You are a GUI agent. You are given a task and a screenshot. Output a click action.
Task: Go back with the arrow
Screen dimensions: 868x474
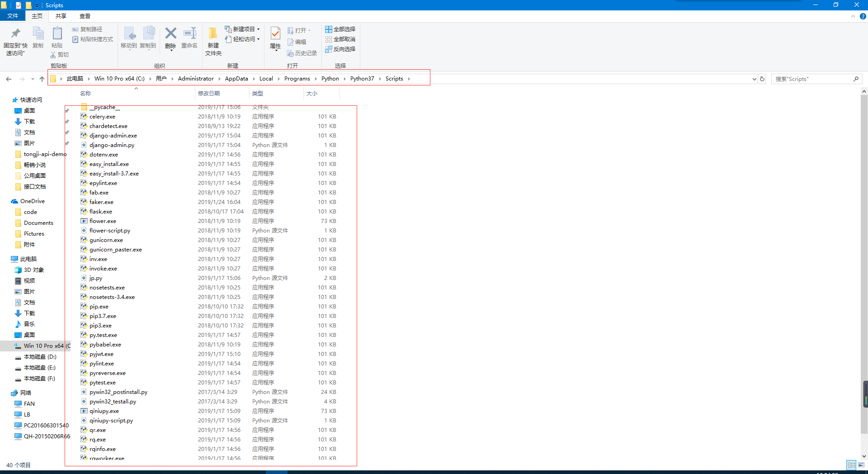(9, 79)
